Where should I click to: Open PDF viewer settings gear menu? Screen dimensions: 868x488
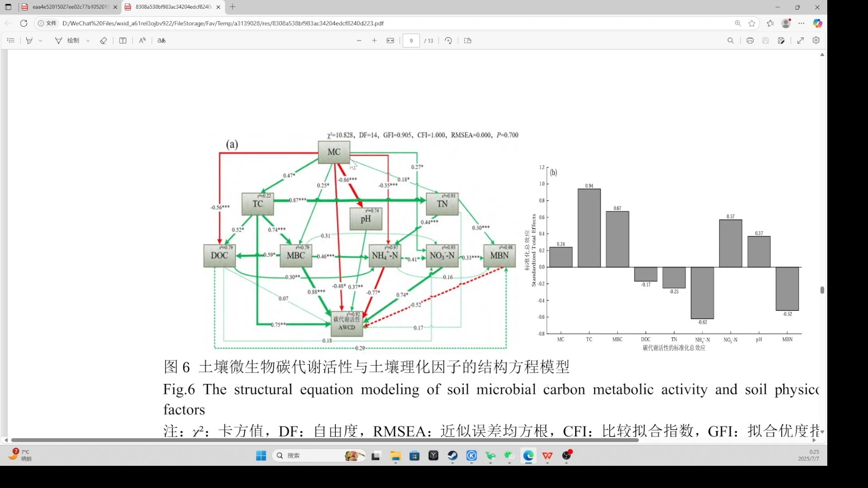pyautogui.click(x=816, y=40)
